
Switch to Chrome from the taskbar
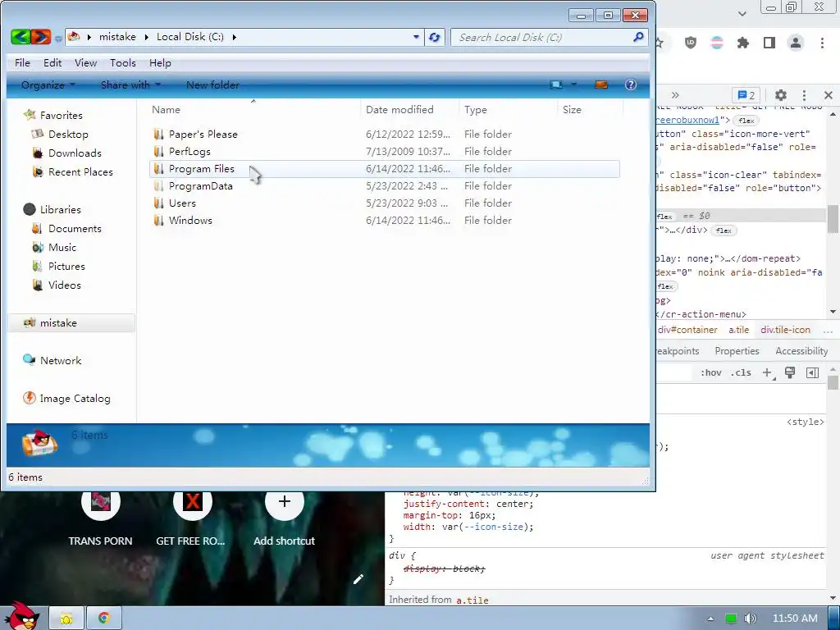pos(104,619)
